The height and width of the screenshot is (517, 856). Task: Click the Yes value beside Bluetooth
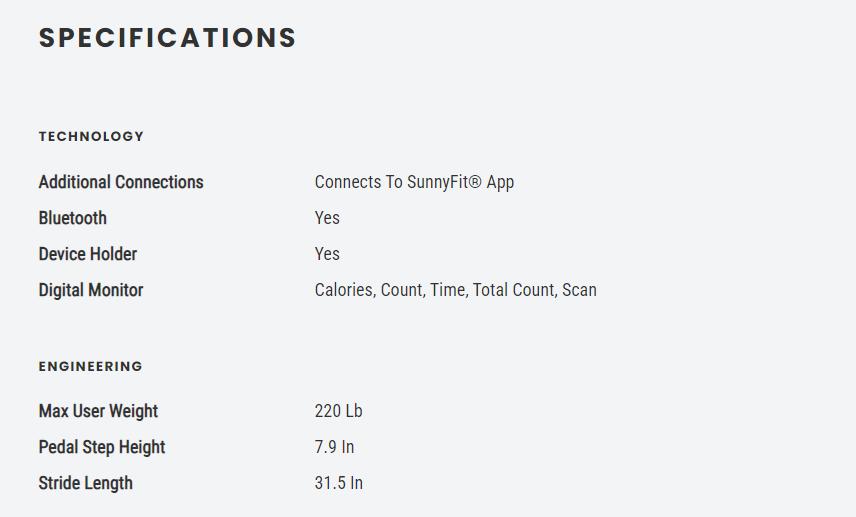coord(327,218)
